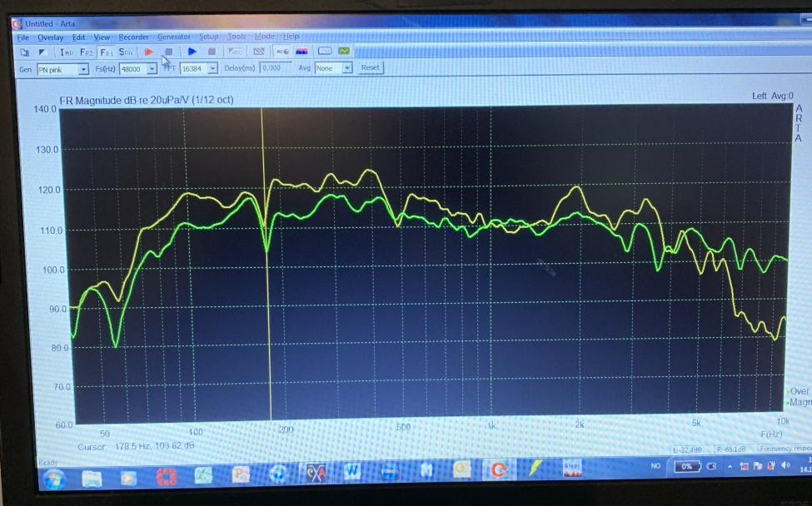The image size is (812, 506).
Task: Open the Edit menu
Action: [x=79, y=37]
